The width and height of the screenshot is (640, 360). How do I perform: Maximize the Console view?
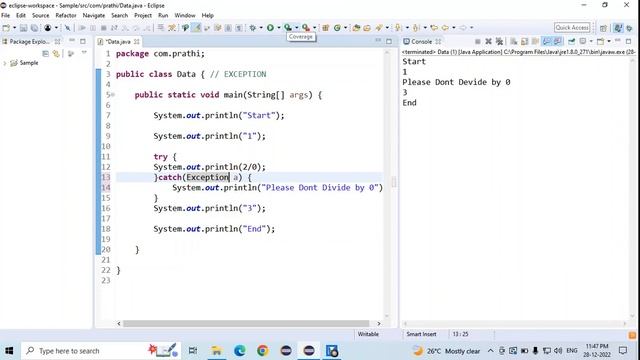pyautogui.click(x=629, y=41)
